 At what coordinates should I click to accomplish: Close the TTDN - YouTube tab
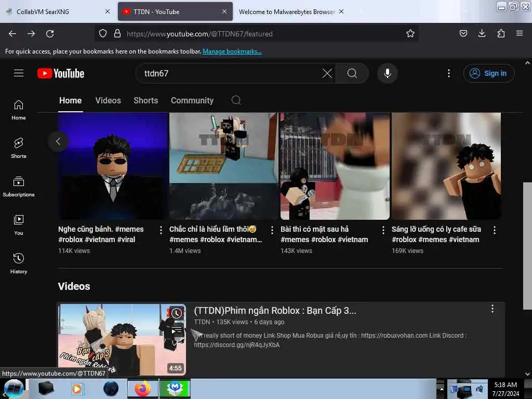tap(224, 11)
